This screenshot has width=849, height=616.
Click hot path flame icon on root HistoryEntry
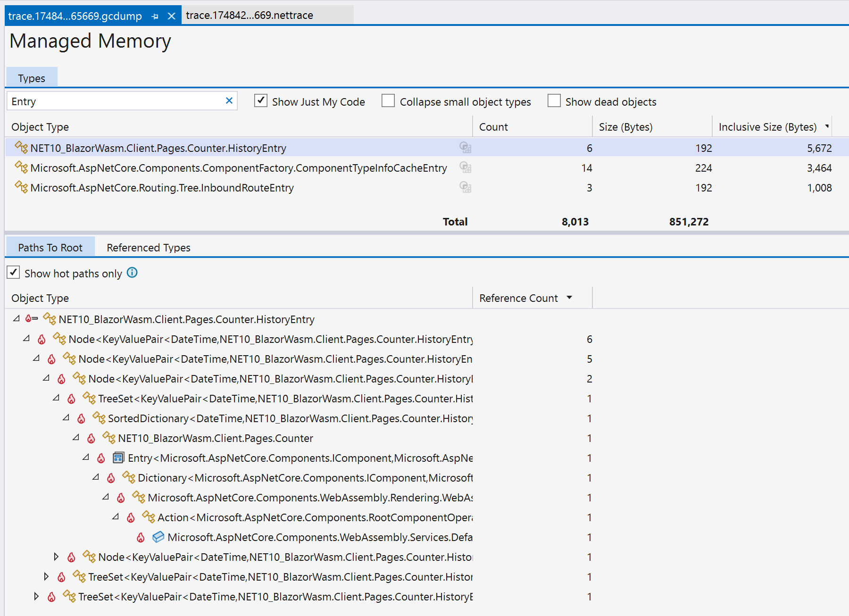tap(32, 319)
